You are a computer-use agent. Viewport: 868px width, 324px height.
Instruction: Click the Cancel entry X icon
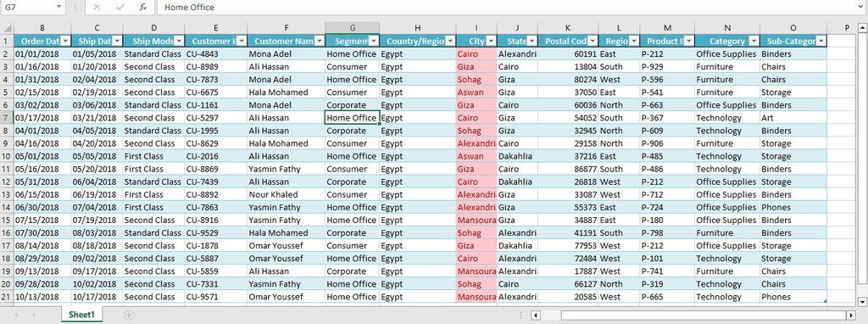coord(97,7)
